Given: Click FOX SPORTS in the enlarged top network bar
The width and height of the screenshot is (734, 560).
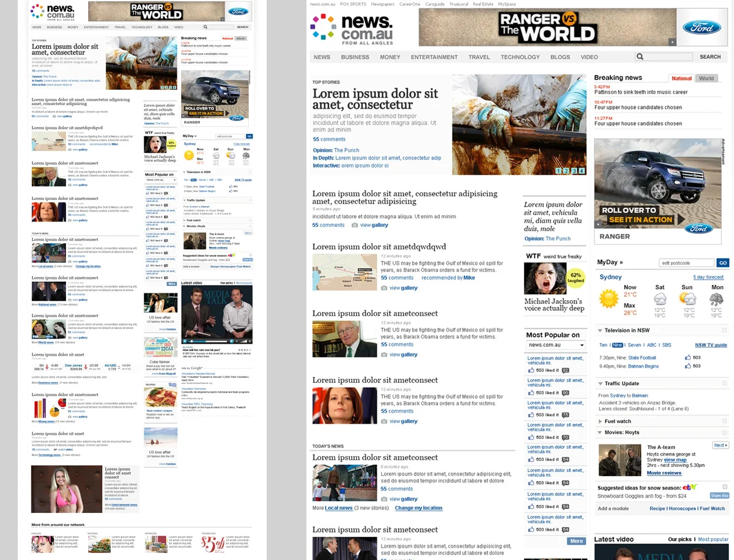Looking at the screenshot, I should tap(353, 4).
